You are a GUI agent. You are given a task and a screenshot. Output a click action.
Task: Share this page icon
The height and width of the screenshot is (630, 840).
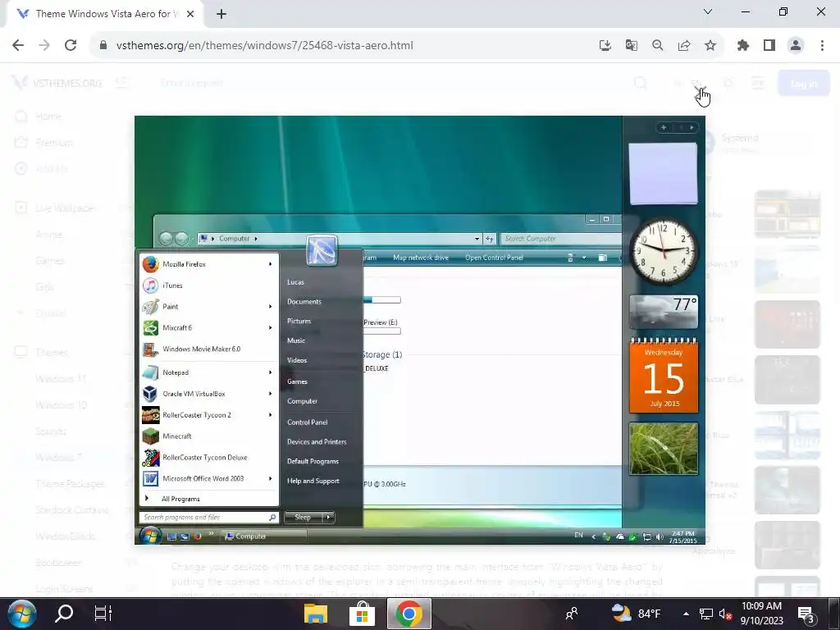[x=684, y=46]
